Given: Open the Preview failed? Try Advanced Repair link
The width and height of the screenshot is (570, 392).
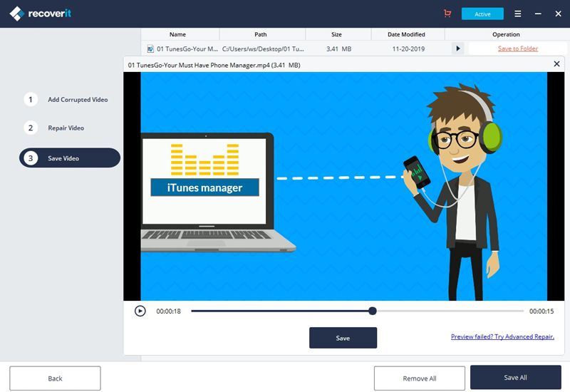Looking at the screenshot, I should (x=502, y=336).
